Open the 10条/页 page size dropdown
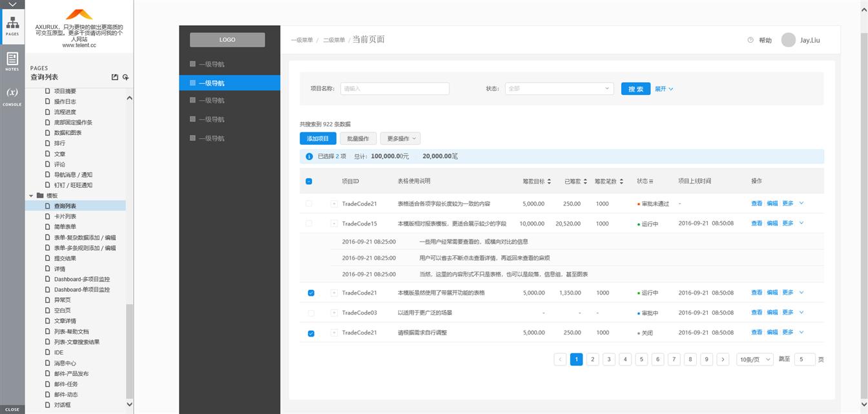The height and width of the screenshot is (414, 868). point(754,359)
